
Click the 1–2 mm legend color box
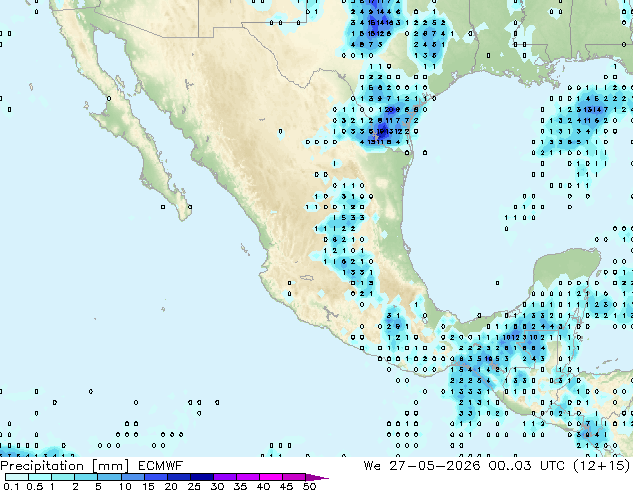click(x=63, y=477)
